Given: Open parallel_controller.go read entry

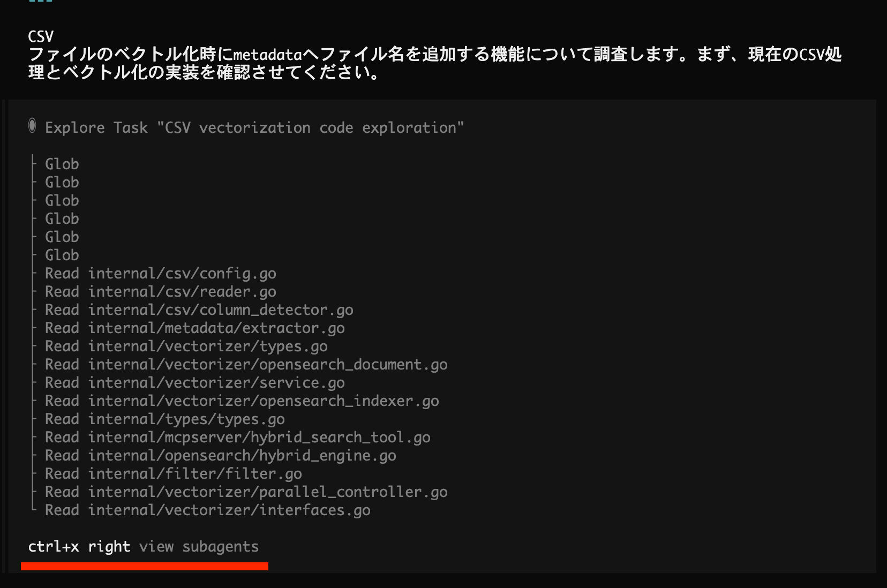Looking at the screenshot, I should tap(246, 492).
